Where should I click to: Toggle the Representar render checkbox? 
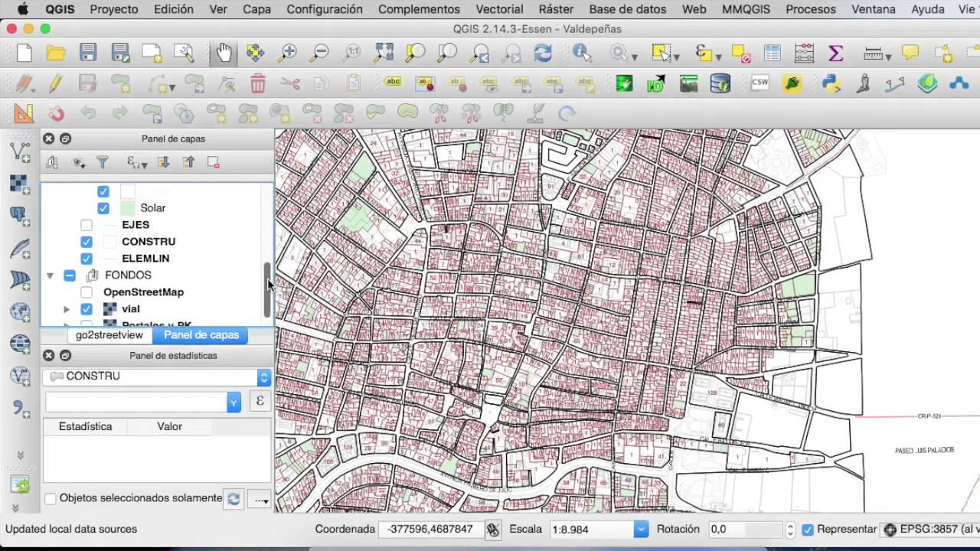pos(808,530)
